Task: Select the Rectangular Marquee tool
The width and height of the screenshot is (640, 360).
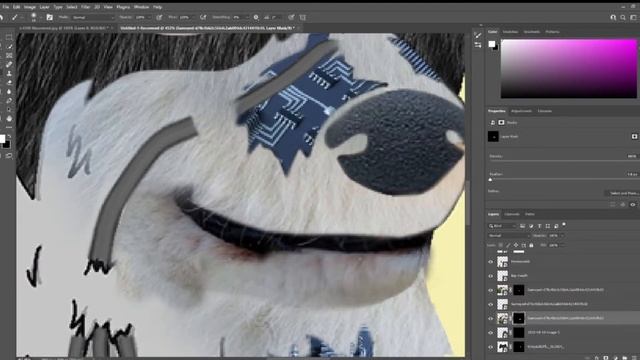Action: pyautogui.click(x=9, y=37)
